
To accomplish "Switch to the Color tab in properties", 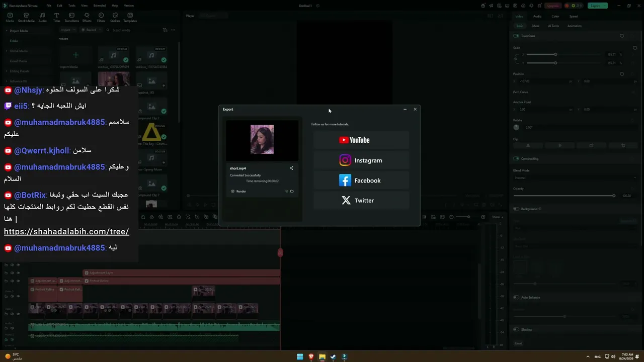I will (555, 16).
